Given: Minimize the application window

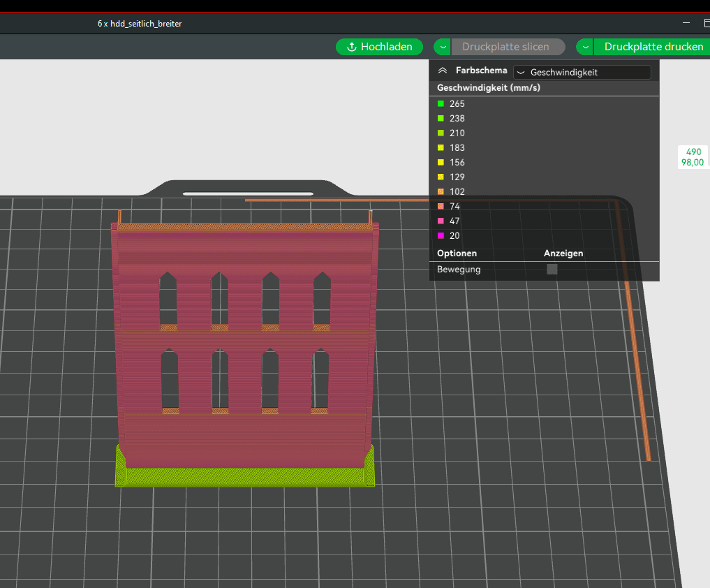Looking at the screenshot, I should coord(687,23).
